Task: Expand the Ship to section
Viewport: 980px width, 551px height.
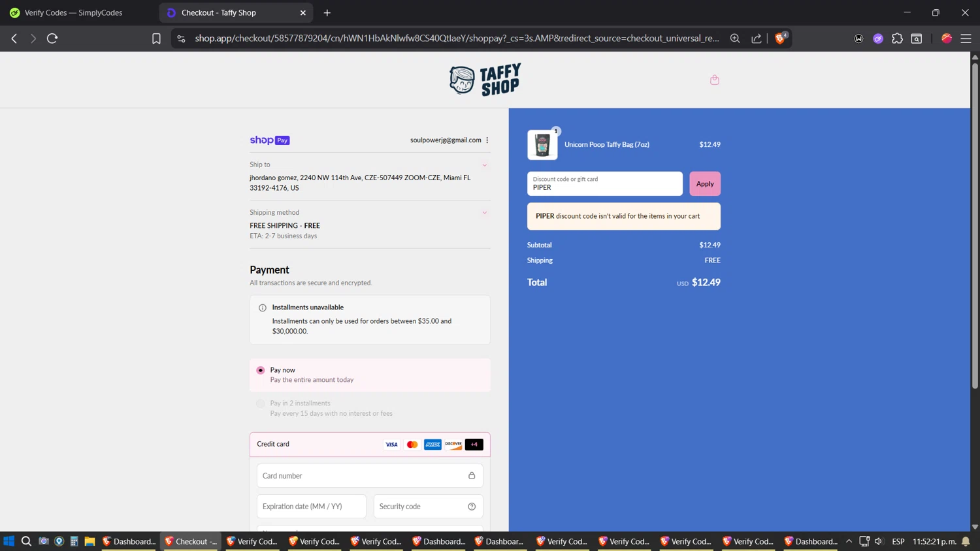Action: (485, 165)
